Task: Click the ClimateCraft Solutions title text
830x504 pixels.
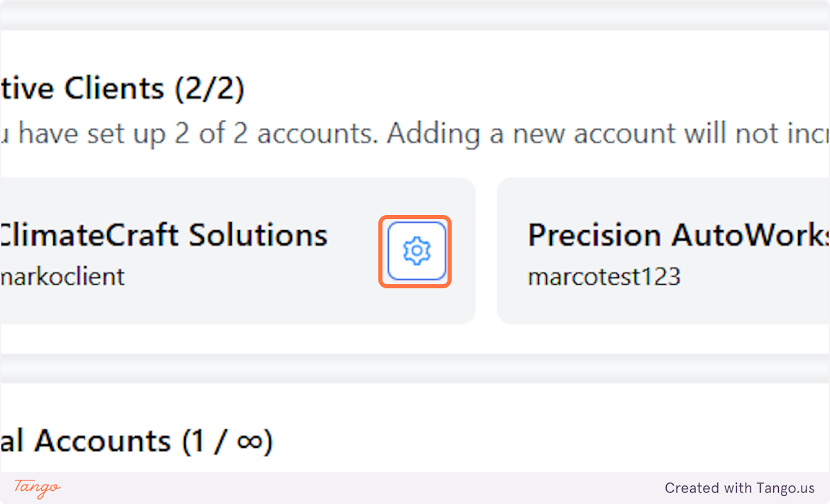Action: point(163,234)
